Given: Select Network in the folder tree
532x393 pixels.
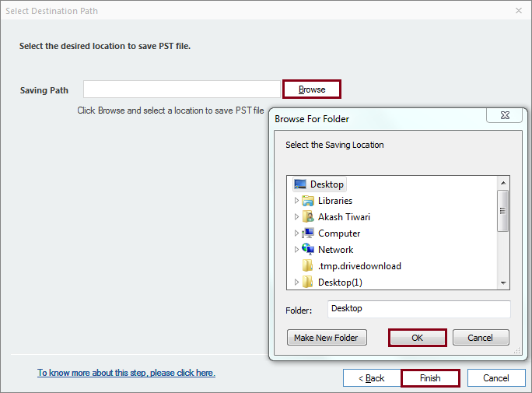Looking at the screenshot, I should tap(335, 250).
